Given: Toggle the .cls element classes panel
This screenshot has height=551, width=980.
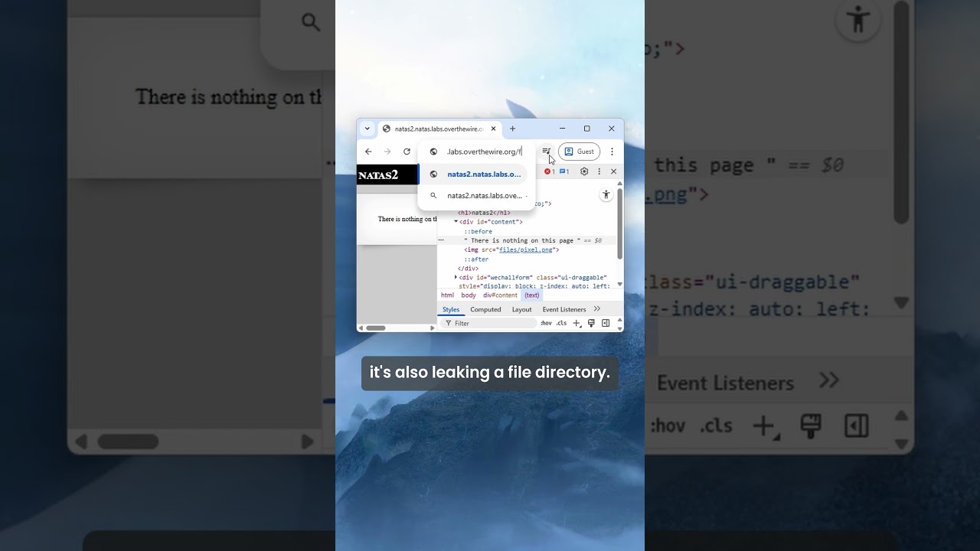Looking at the screenshot, I should pos(561,323).
